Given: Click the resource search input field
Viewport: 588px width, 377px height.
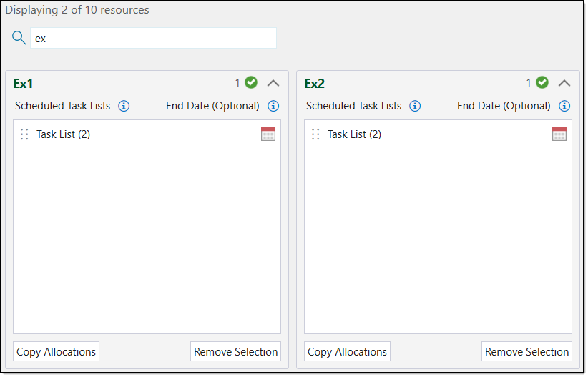Looking at the screenshot, I should [x=153, y=39].
